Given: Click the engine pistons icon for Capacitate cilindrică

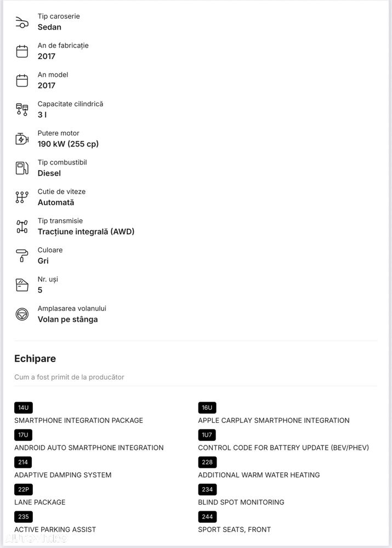Looking at the screenshot, I should tap(22, 110).
